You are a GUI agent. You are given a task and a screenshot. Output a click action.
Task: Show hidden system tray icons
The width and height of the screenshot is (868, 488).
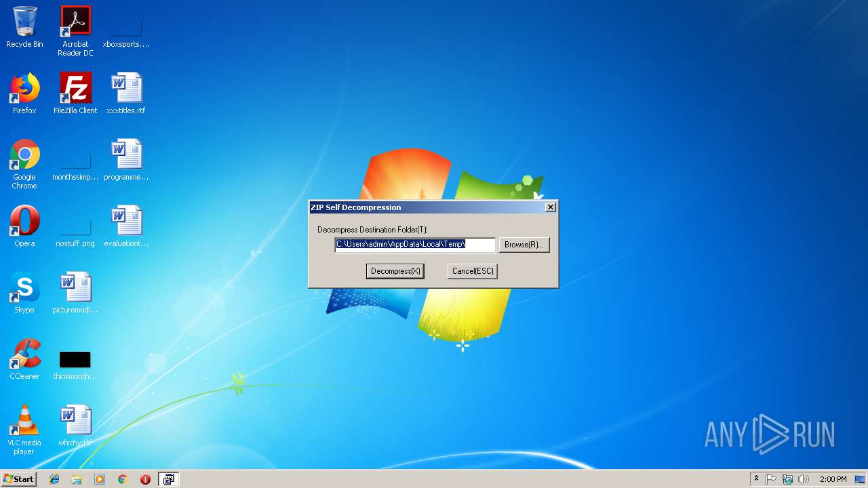coord(756,479)
